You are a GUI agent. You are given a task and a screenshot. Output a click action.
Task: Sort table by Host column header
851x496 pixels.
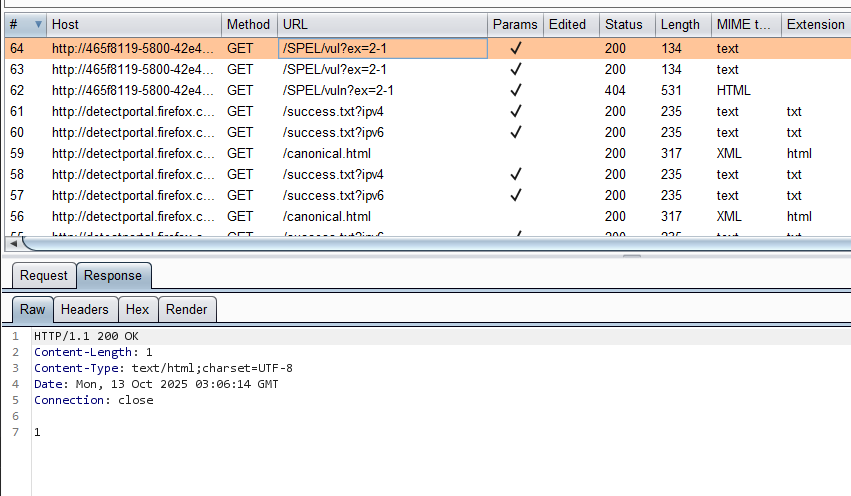(x=134, y=24)
